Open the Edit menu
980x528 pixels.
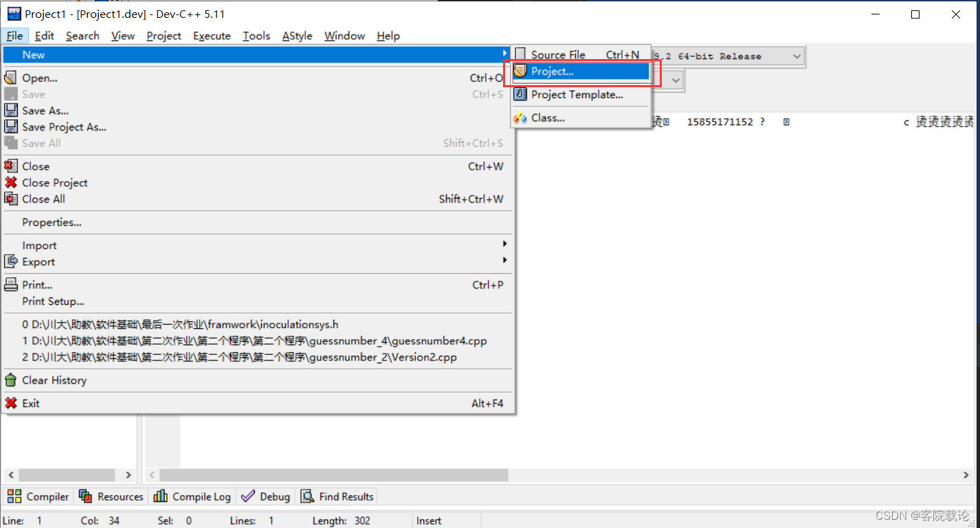tap(45, 36)
